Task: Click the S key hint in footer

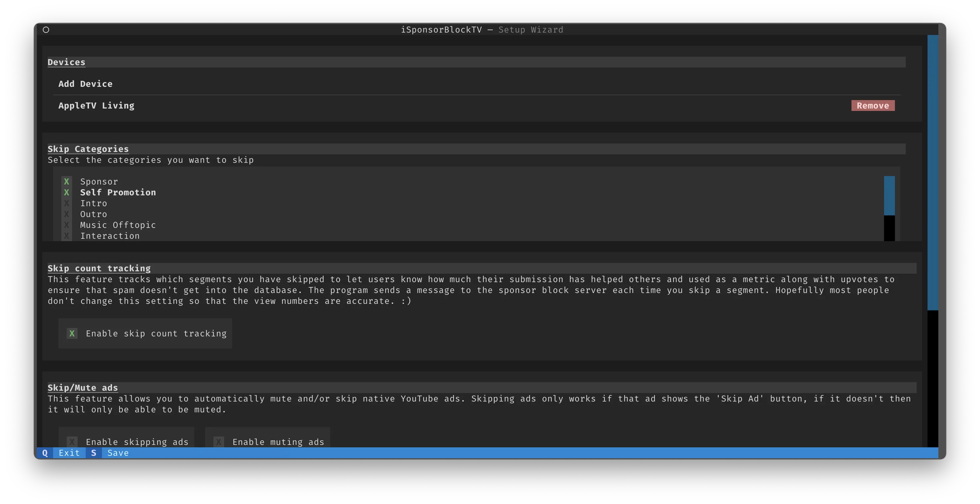Action: point(94,453)
